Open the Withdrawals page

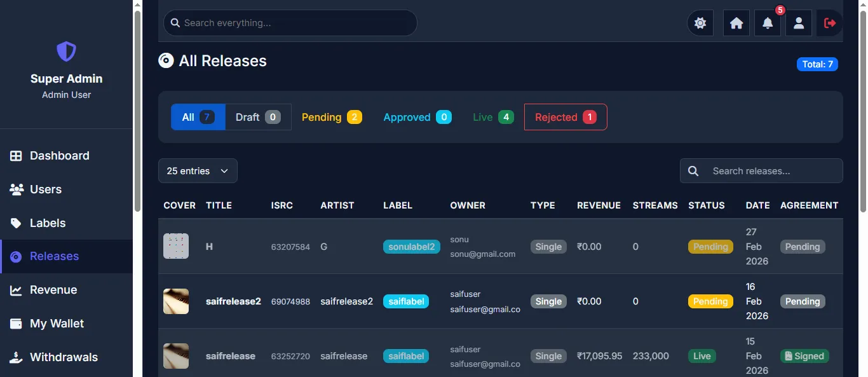(66, 357)
